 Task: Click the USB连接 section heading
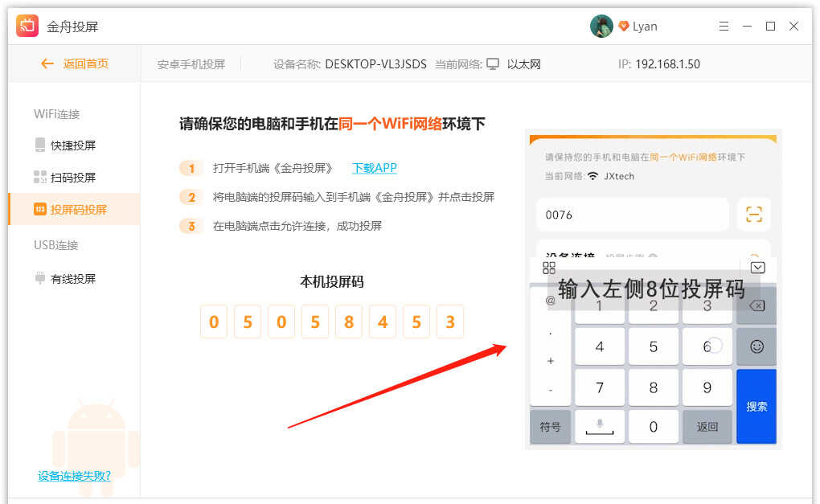(x=56, y=245)
